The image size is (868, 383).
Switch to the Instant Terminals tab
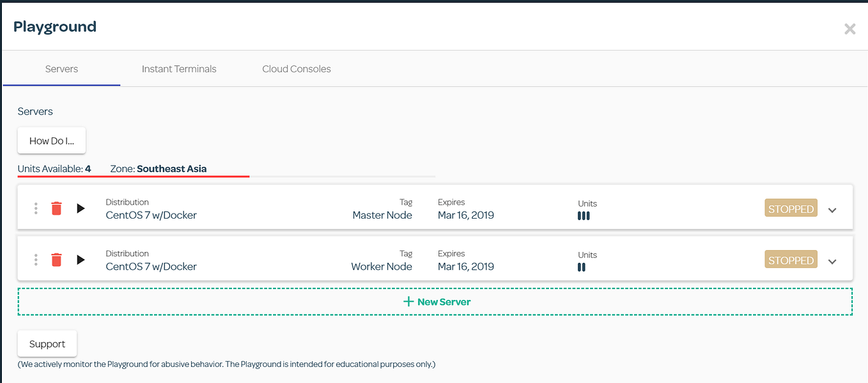179,68
